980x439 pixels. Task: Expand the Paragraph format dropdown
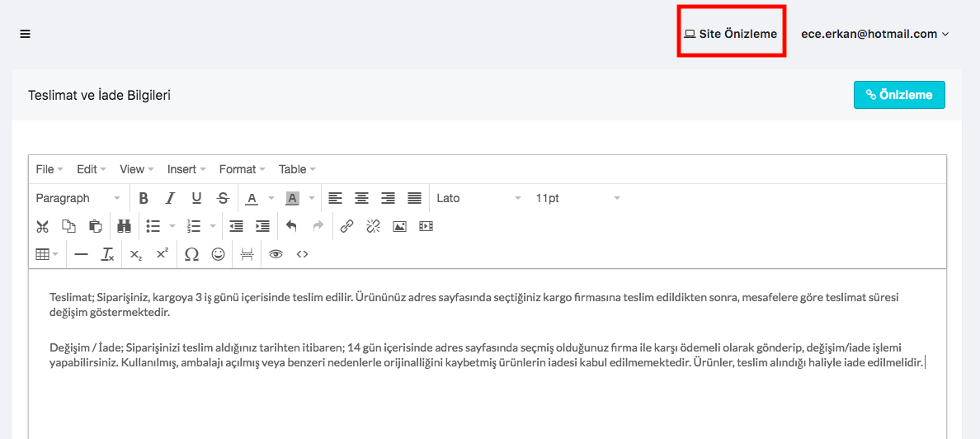78,198
